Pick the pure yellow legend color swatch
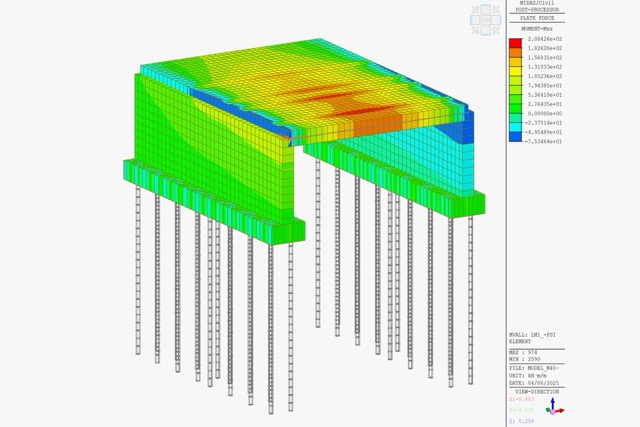640x427 pixels. click(516, 71)
